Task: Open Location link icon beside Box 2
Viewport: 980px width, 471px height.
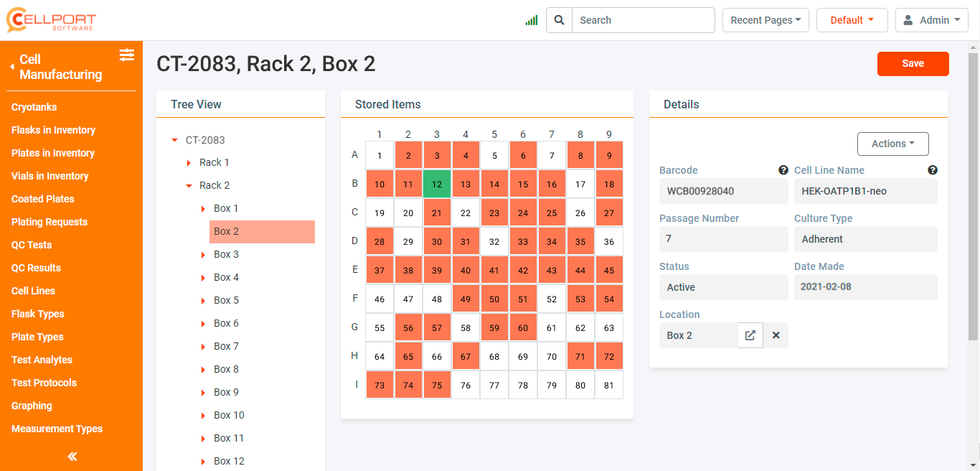Action: (750, 335)
